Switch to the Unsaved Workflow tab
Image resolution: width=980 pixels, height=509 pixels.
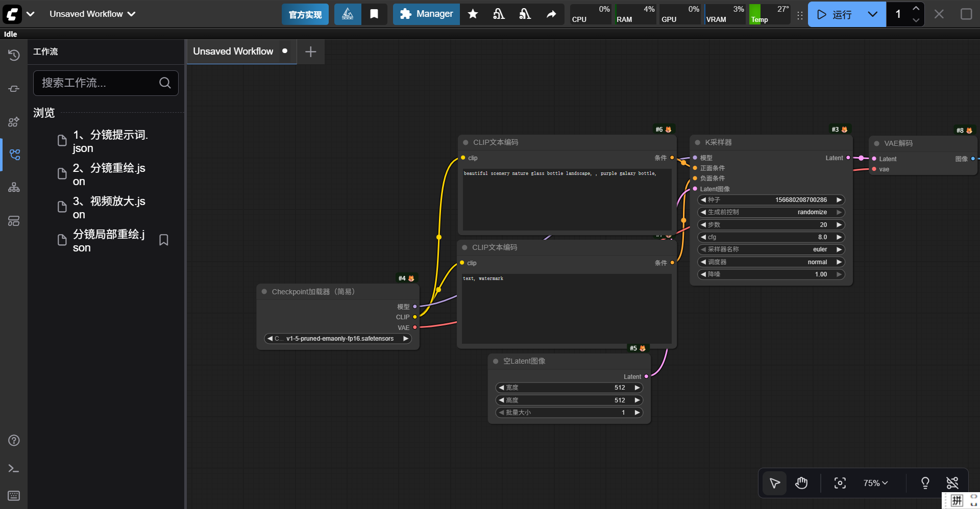(x=233, y=52)
